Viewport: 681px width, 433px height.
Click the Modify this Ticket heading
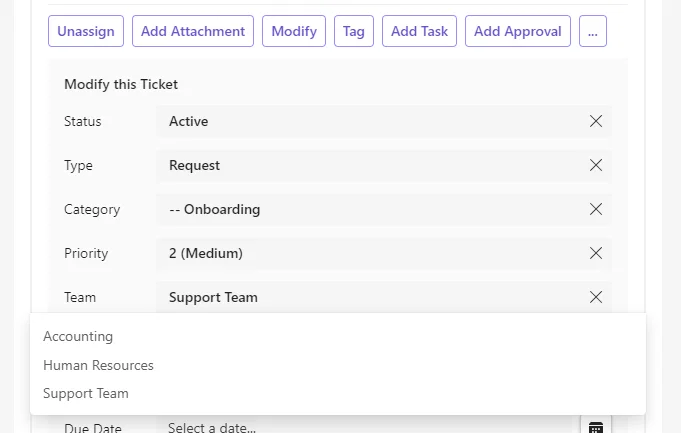coord(121,84)
